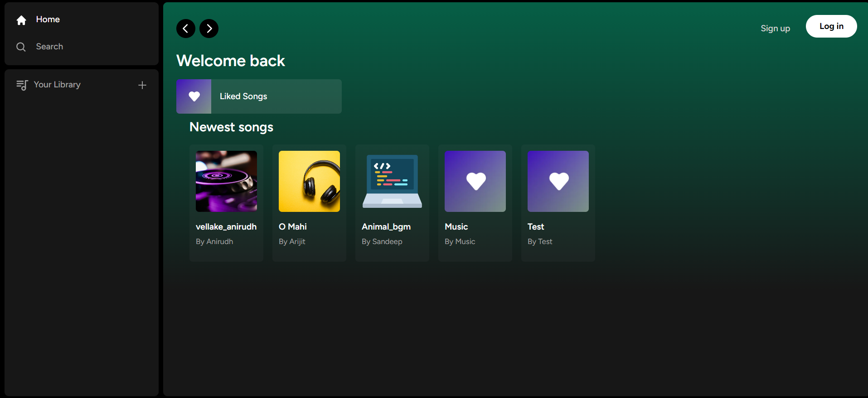Go forward with right arrow button
This screenshot has height=398, width=868.
209,29
